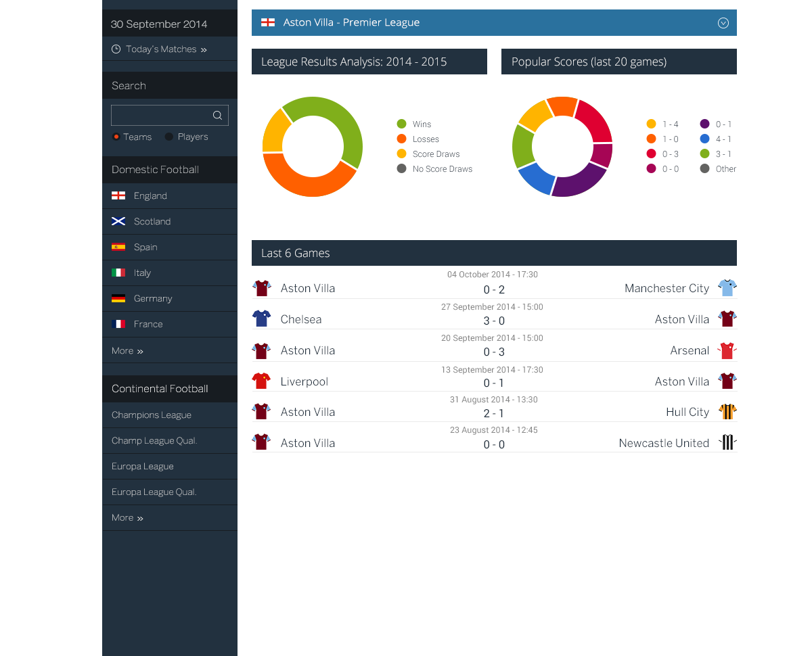Screen dimensions: 812x656
Task: Click Aston Villa shirt icon in Hull City match
Action: point(261,411)
